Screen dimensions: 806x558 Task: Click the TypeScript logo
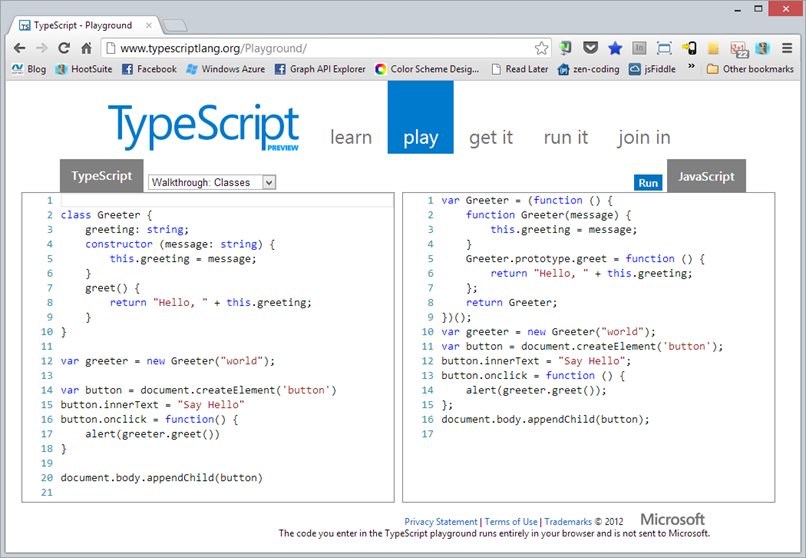204,127
